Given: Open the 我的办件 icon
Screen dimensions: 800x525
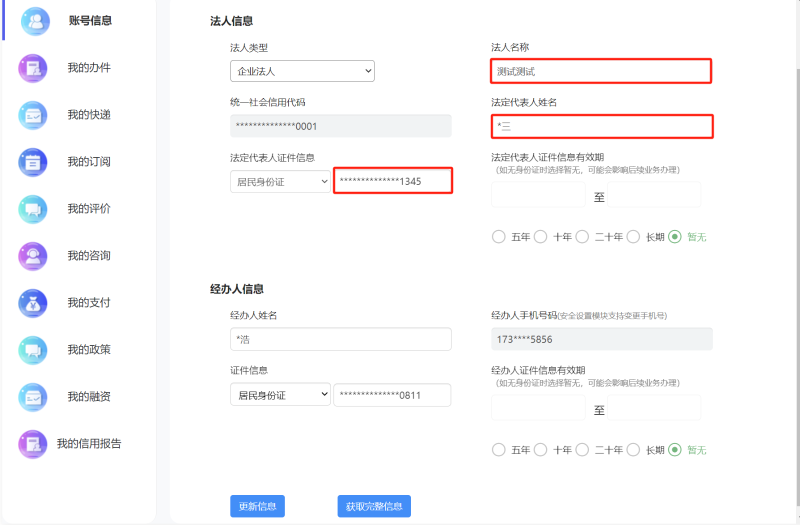Looking at the screenshot, I should [x=33, y=68].
